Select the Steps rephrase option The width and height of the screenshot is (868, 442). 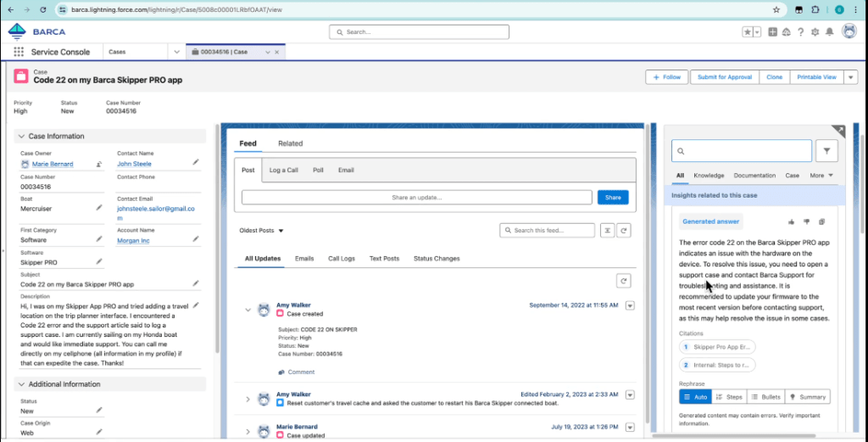(729, 396)
